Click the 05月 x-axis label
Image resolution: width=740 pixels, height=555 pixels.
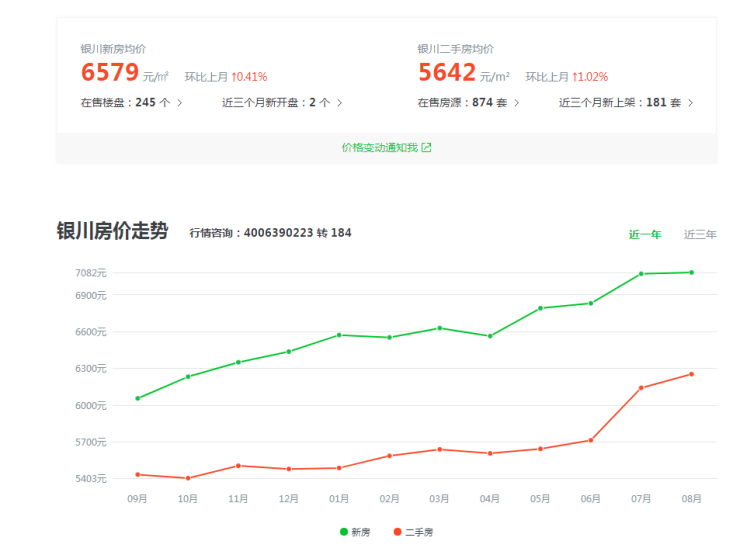540,499
